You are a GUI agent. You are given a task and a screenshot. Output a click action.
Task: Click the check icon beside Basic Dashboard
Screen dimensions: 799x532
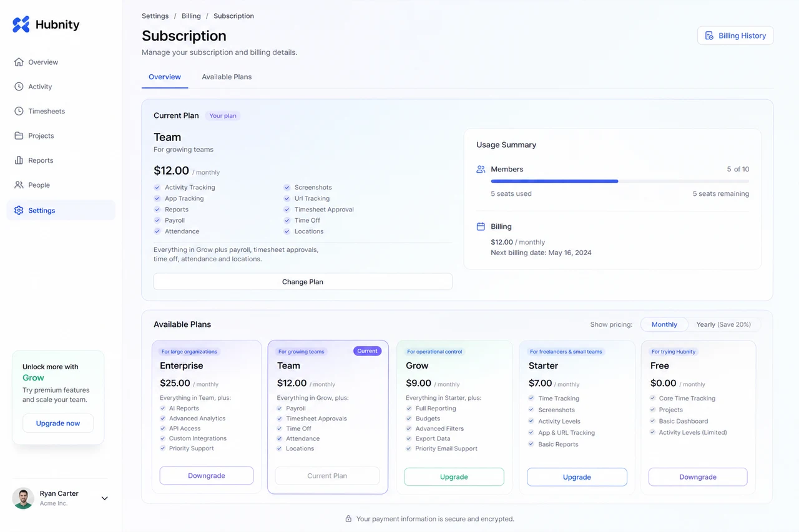click(652, 421)
